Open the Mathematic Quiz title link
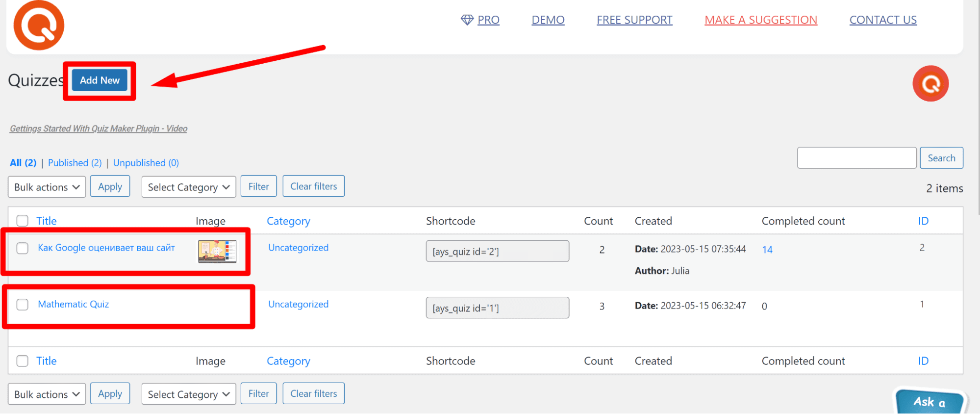980x414 pixels. point(74,304)
